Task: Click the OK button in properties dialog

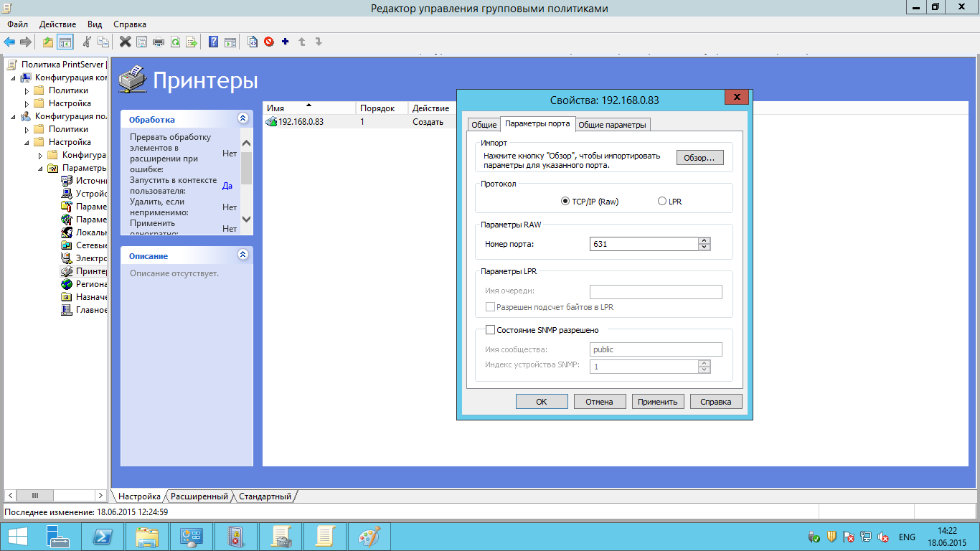Action: tap(542, 402)
